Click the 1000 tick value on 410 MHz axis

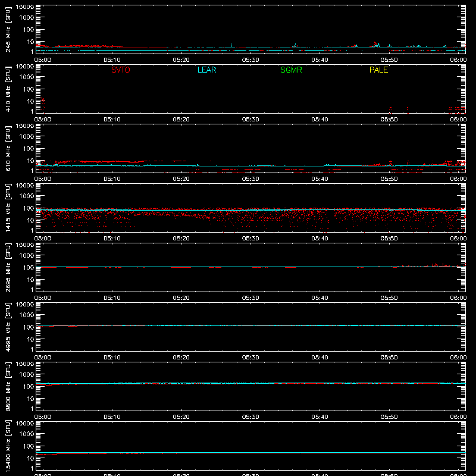pos(27,77)
